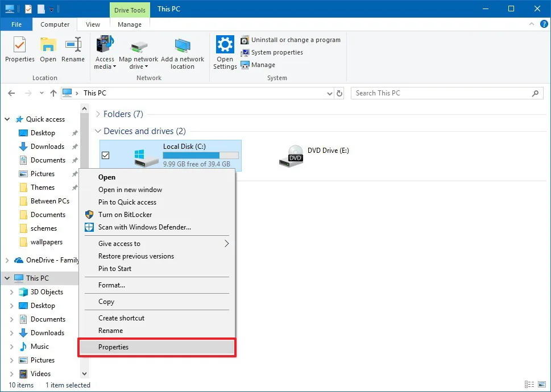The image size is (551, 392).
Task: Open address bar history dropdown
Action: (x=330, y=93)
